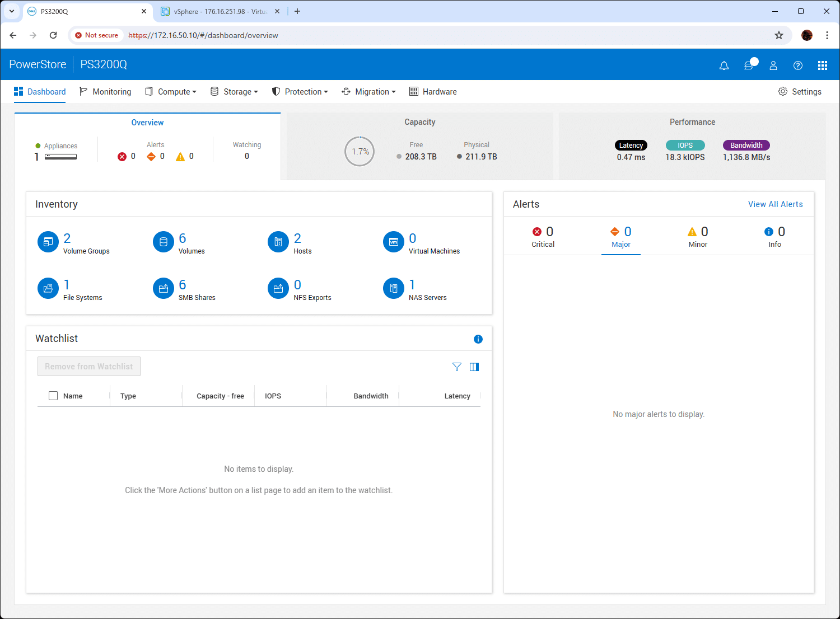Viewport: 840px width, 619px height.
Task: Select the Minor alerts tab
Action: (698, 237)
